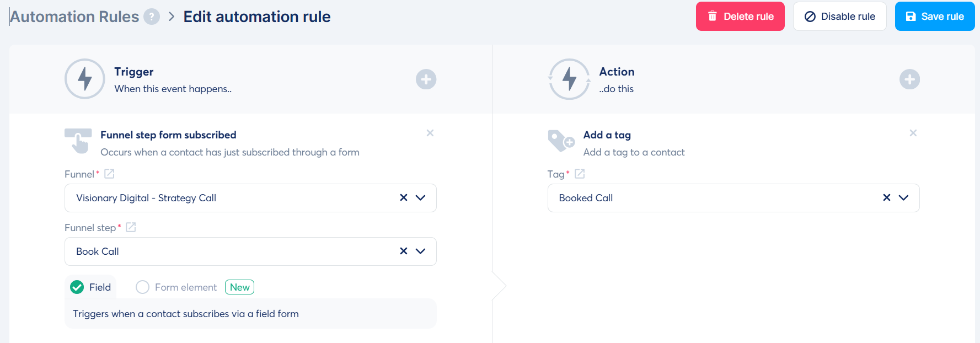This screenshot has height=343, width=980.
Task: Add a new action with plus icon
Action: (x=909, y=79)
